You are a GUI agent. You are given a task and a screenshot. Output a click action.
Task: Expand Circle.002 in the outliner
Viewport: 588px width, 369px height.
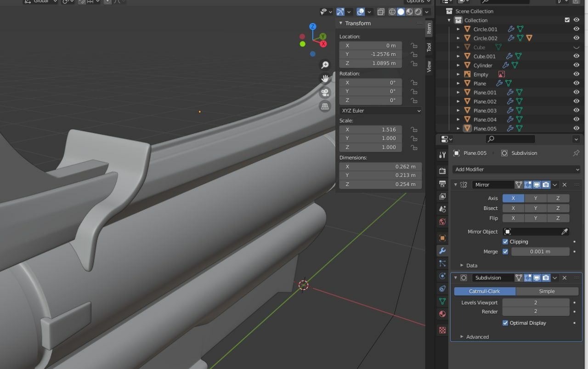(458, 38)
